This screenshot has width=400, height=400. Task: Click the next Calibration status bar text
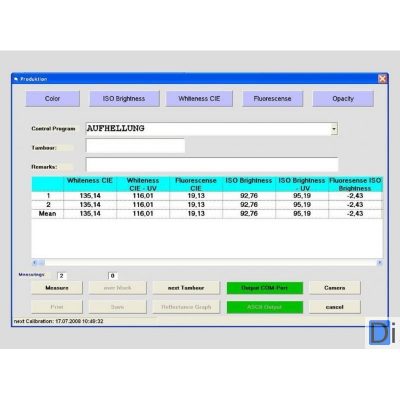click(59, 321)
